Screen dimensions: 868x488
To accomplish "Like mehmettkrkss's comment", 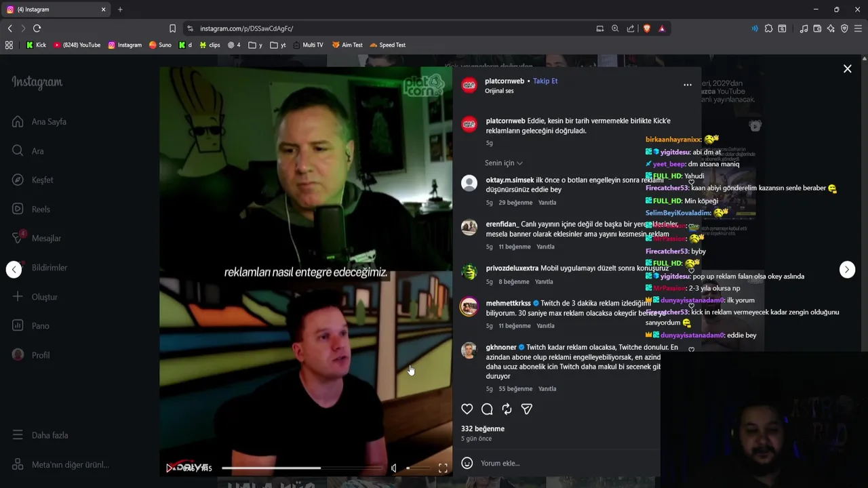I will click(x=691, y=306).
